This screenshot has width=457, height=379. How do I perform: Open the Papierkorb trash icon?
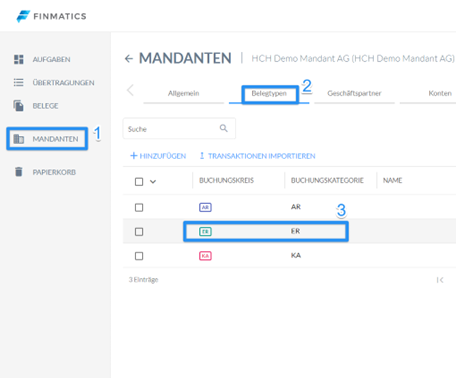19,172
